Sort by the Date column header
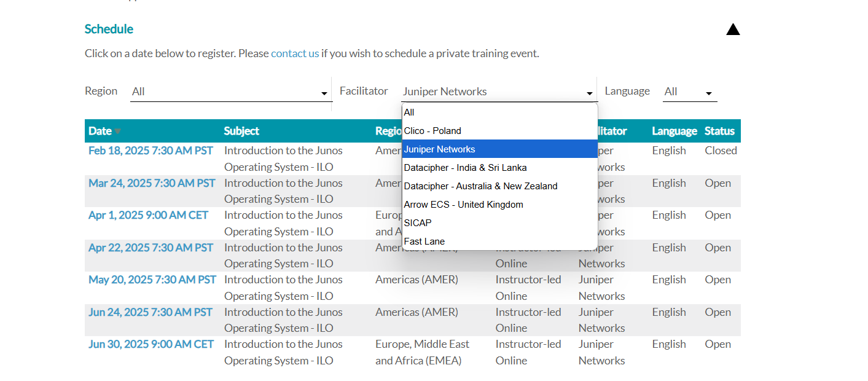This screenshot has height=381, width=868. tap(100, 131)
